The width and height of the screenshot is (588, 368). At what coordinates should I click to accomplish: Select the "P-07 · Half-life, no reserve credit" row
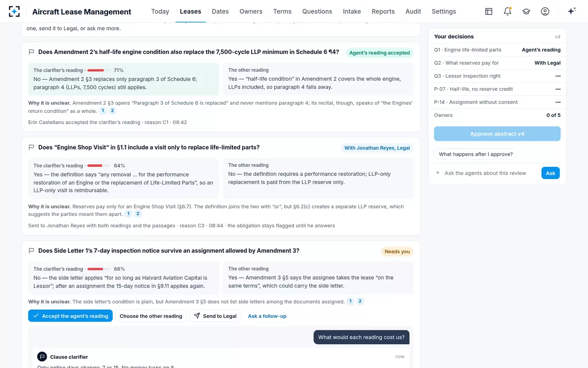click(497, 89)
